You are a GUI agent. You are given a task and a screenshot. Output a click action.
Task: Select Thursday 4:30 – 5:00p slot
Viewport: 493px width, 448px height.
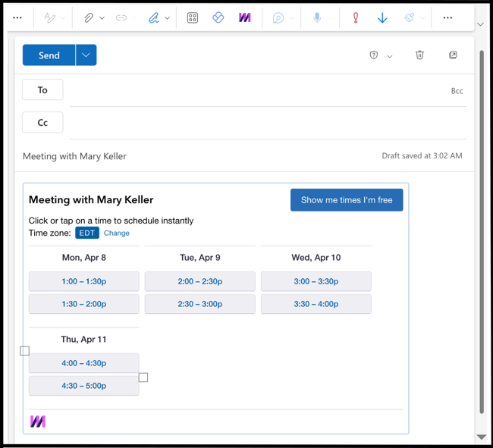[x=84, y=386]
